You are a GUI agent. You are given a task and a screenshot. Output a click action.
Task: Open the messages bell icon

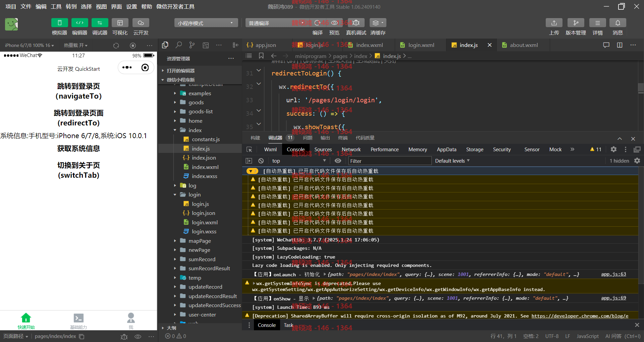tap(618, 23)
